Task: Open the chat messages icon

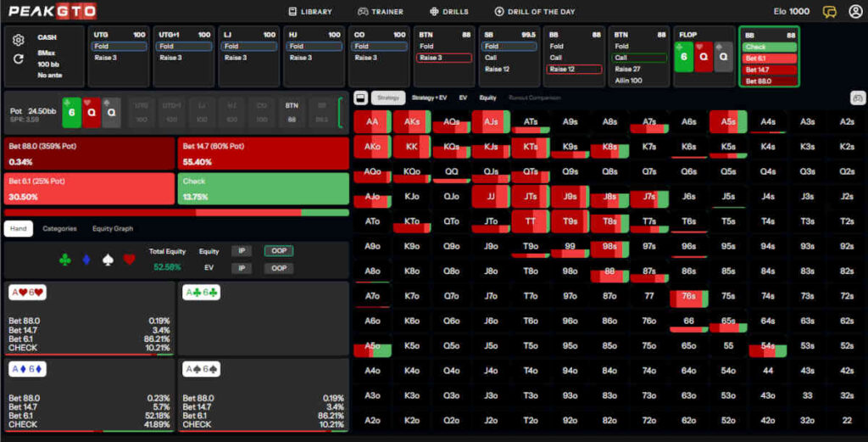Action: [x=830, y=12]
